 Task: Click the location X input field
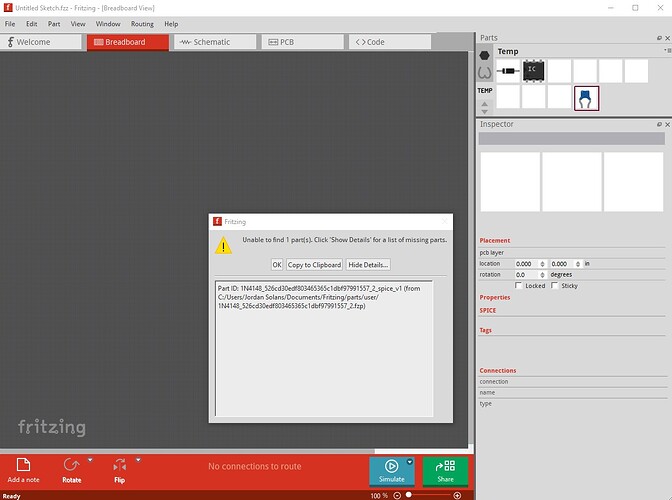tap(527, 264)
